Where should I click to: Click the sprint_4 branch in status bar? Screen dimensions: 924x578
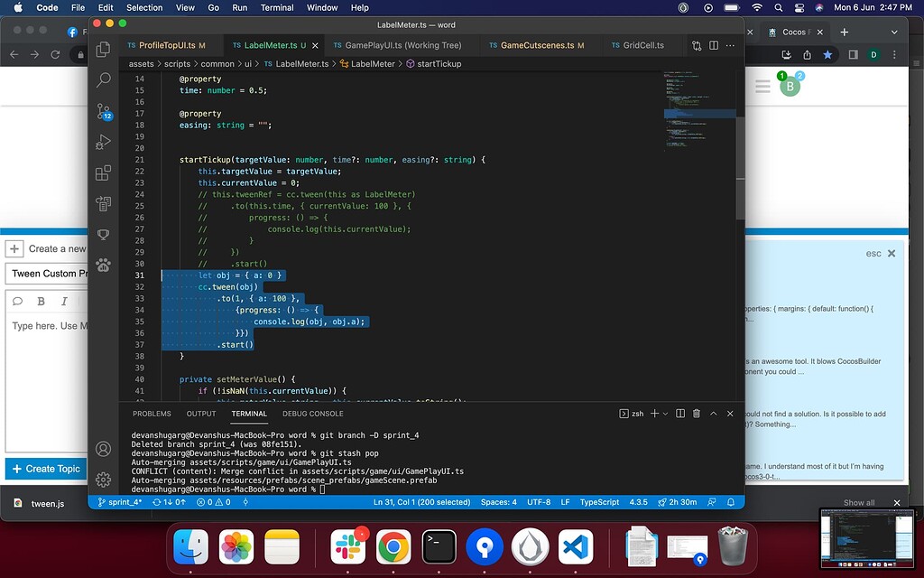[119, 502]
